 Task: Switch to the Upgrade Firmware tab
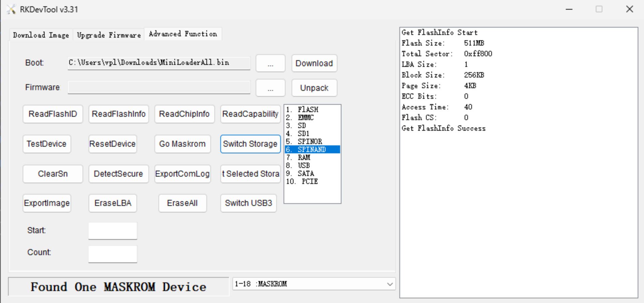109,35
